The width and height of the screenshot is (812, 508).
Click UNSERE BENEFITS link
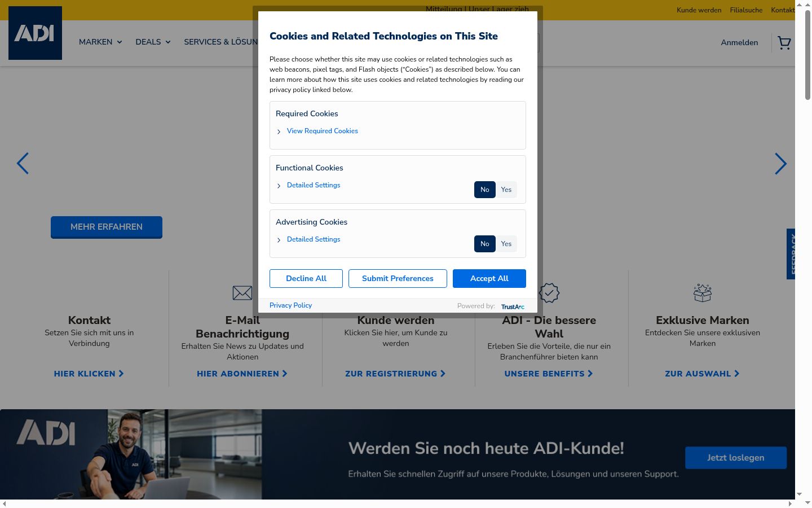tap(549, 374)
